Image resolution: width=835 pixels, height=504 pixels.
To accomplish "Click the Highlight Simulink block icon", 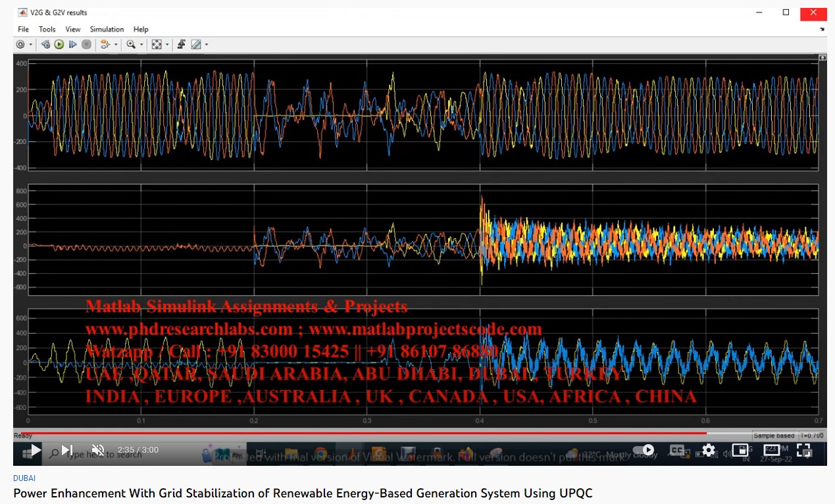I will (105, 45).
